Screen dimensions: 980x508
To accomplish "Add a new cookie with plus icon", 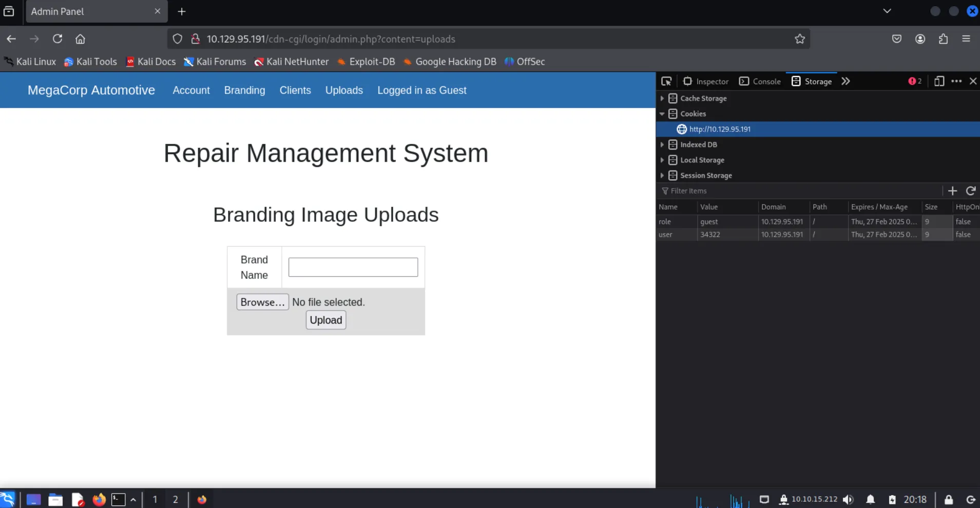I will [952, 191].
